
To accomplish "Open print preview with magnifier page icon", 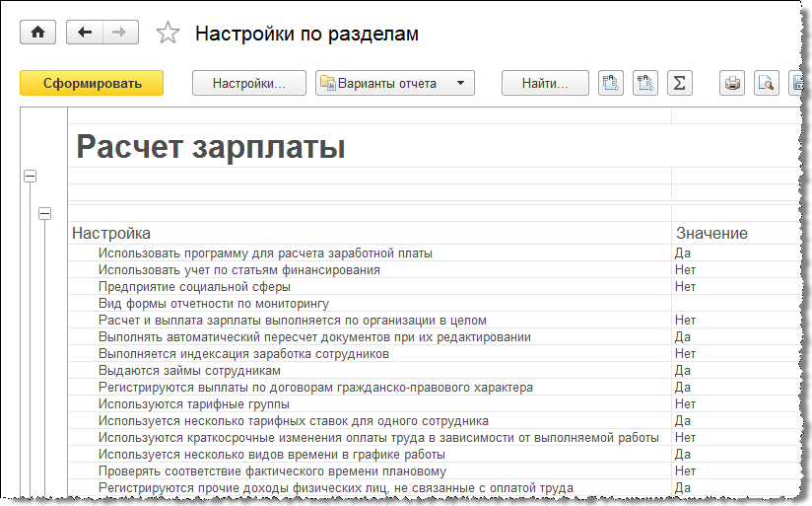I will (766, 83).
